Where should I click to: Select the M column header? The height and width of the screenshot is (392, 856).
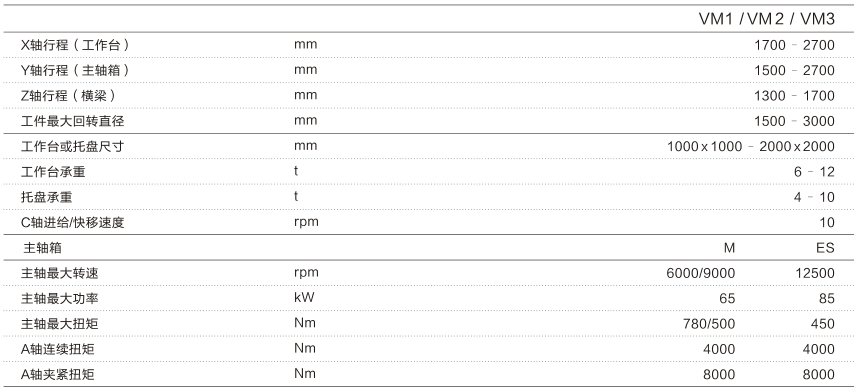729,248
